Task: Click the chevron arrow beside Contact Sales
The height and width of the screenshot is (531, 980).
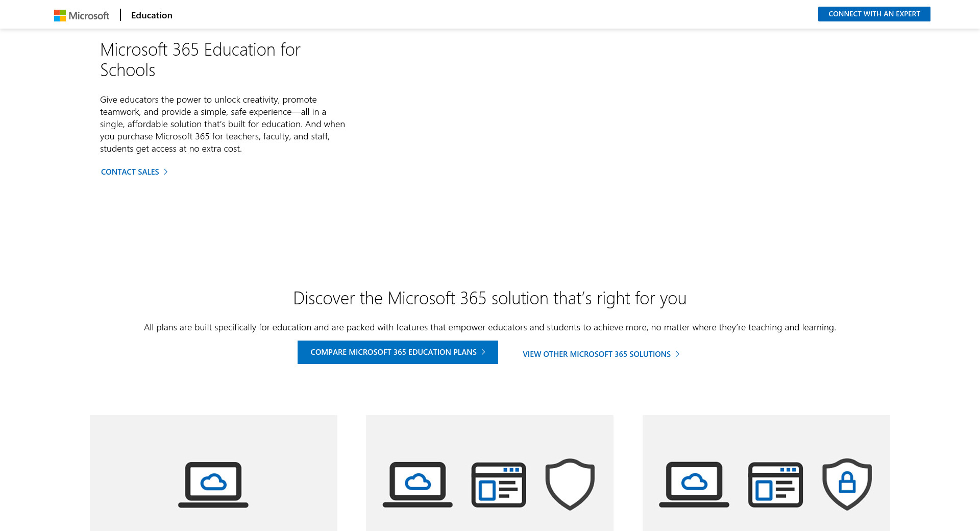Action: pyautogui.click(x=165, y=172)
